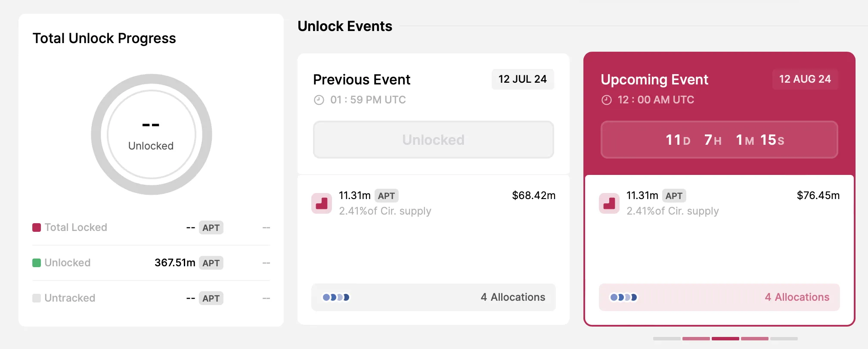Click the gray Untracked legend square
This screenshot has width=868, height=349.
(x=37, y=298)
